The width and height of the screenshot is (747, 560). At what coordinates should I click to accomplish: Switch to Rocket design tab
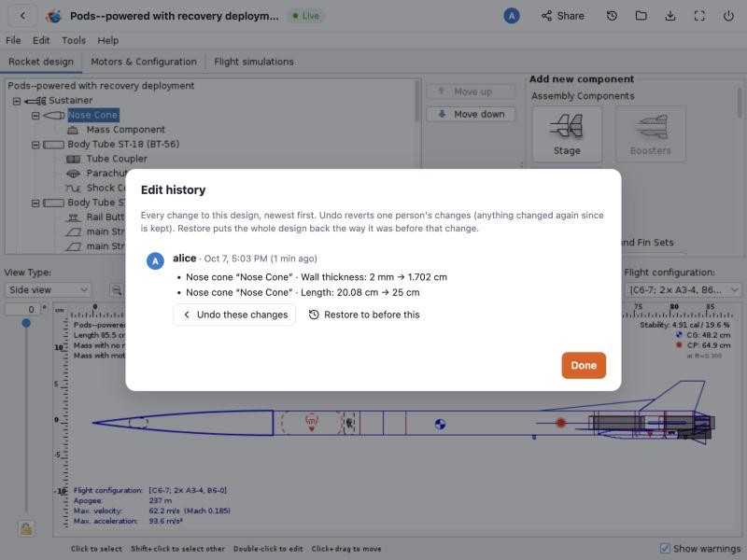pos(41,62)
